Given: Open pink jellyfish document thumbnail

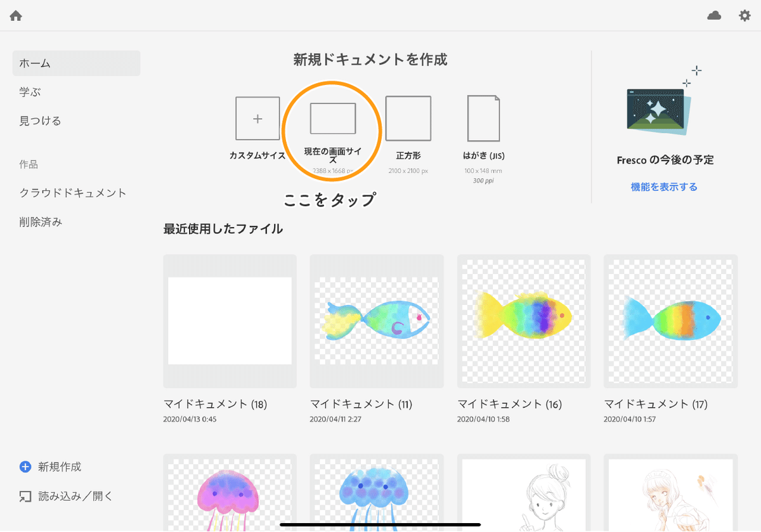Looking at the screenshot, I should pos(230,493).
